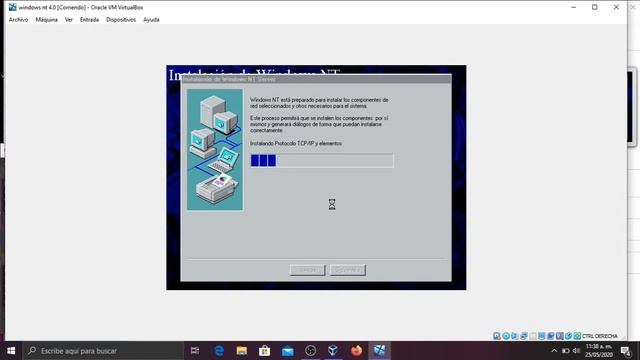This screenshot has height=360, width=640.
Task: Click the TCP/IP installation progress bar
Action: coord(322,160)
